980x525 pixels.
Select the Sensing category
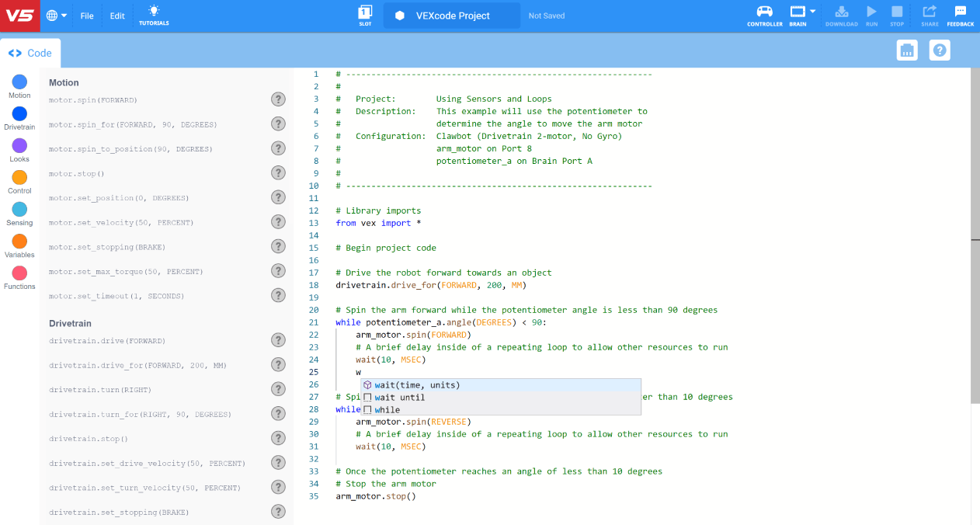pos(19,214)
